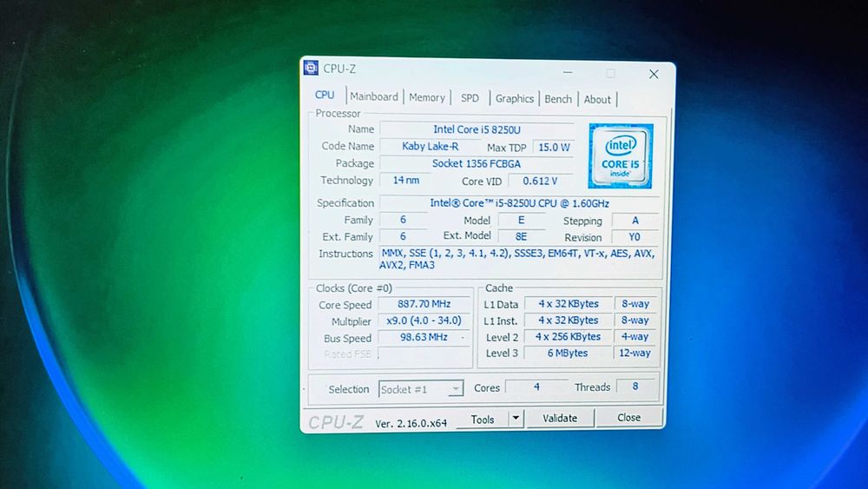Image resolution: width=868 pixels, height=489 pixels.
Task: Click the Tools button
Action: click(x=482, y=420)
